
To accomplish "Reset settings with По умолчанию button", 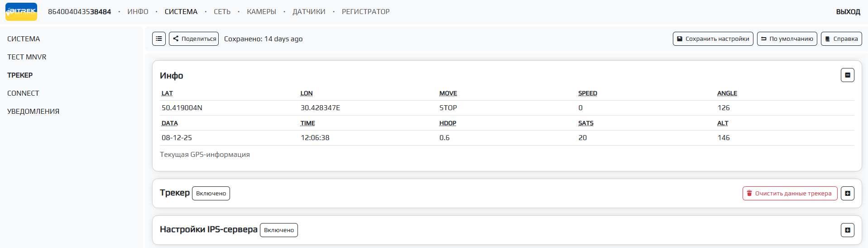I will pyautogui.click(x=786, y=39).
